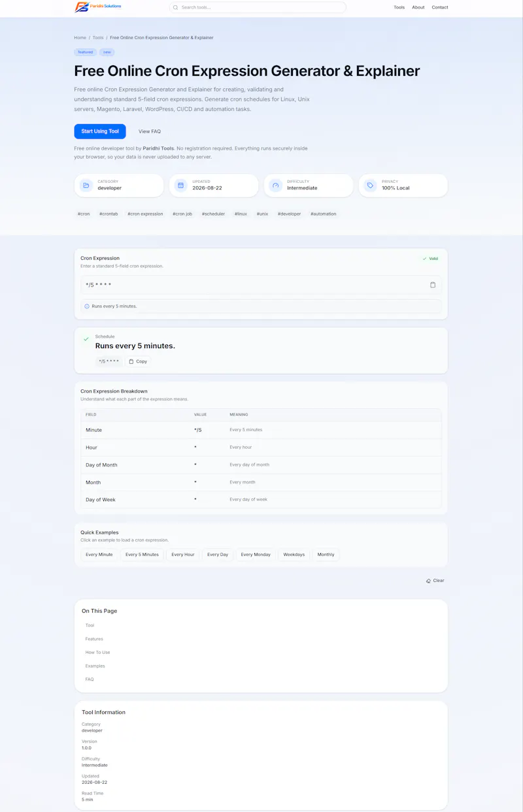Load the Every Monday example
Image resolution: width=523 pixels, height=812 pixels.
point(256,555)
